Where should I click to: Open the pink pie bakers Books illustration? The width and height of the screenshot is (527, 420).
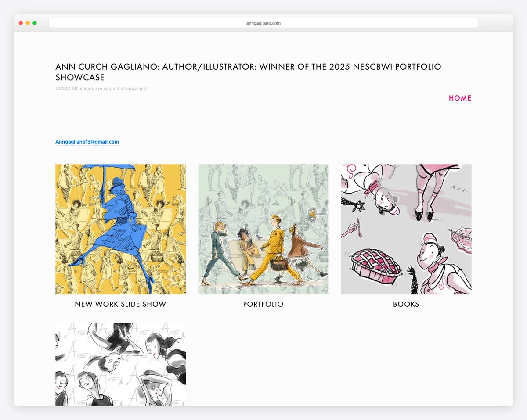click(406, 229)
